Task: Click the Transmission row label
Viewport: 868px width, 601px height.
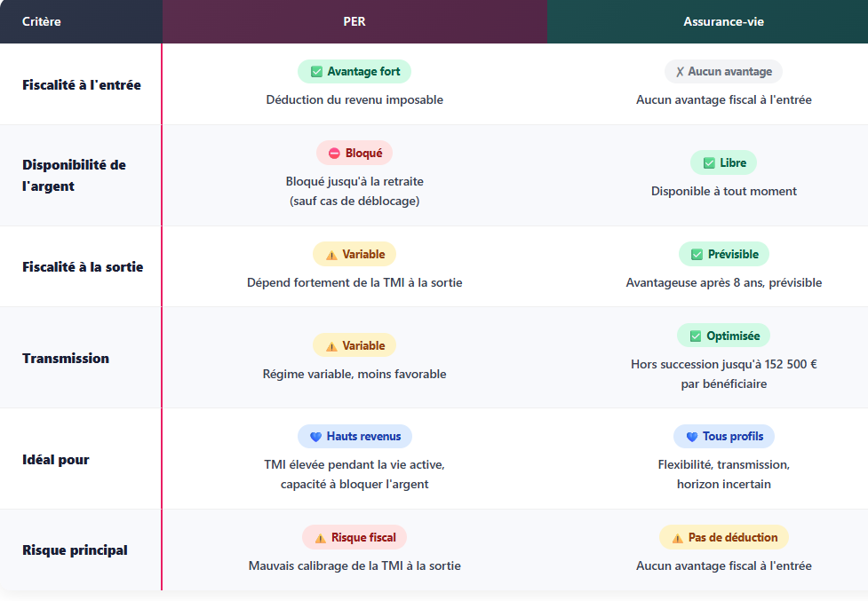Action: 66,359
